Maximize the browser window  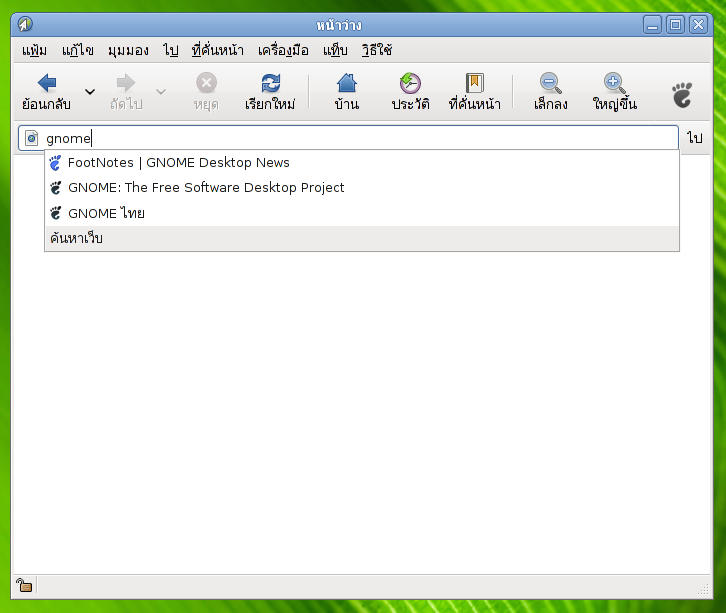click(676, 25)
